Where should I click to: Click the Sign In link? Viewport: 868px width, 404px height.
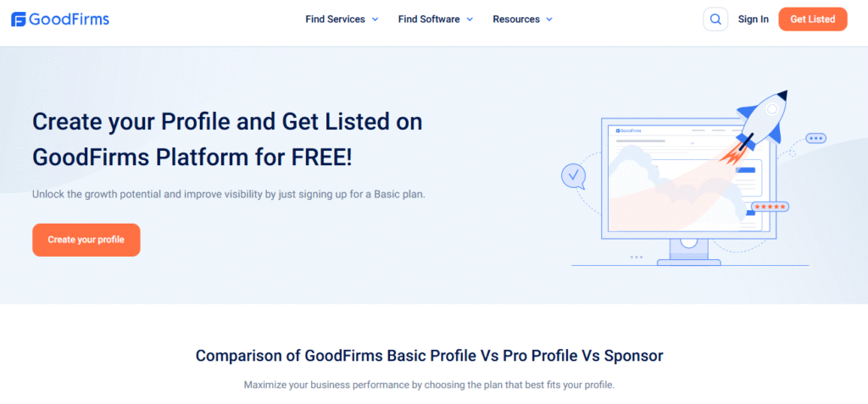753,19
